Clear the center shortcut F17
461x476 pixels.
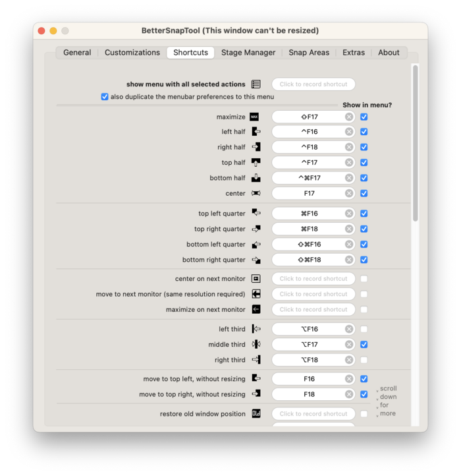349,193
